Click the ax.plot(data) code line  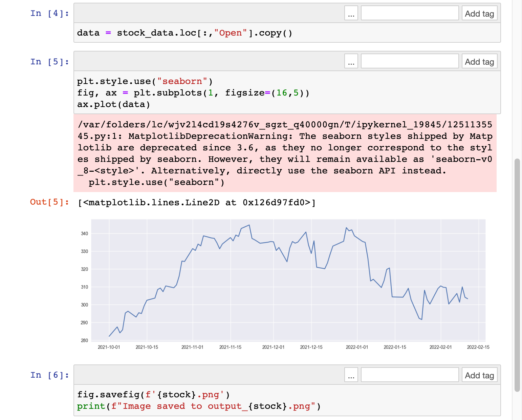click(x=114, y=104)
